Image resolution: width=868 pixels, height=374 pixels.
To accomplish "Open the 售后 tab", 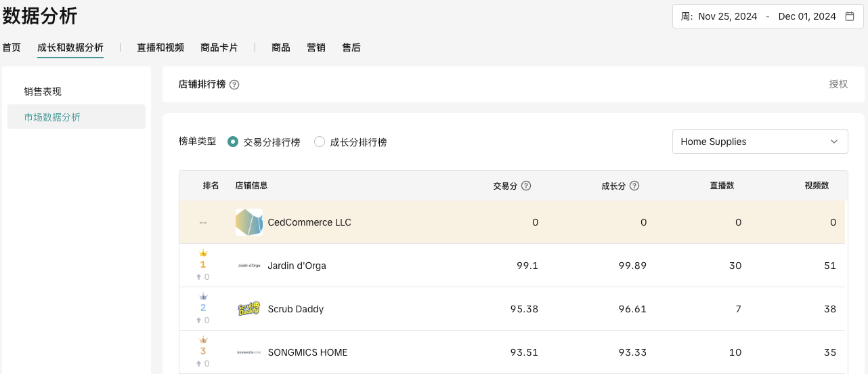I will [x=351, y=47].
